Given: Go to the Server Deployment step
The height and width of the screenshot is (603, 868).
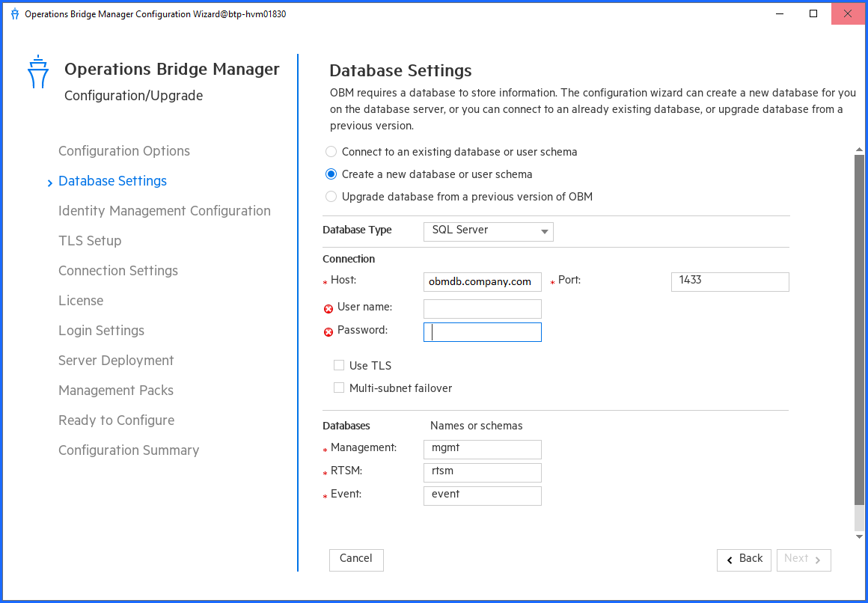Looking at the screenshot, I should coord(115,361).
